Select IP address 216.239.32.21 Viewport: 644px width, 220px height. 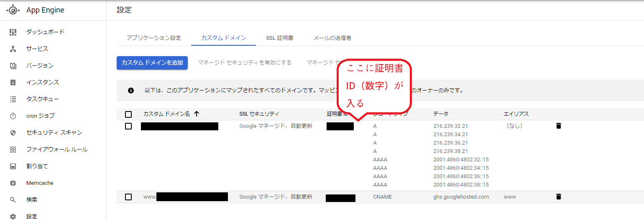pyautogui.click(x=450, y=126)
